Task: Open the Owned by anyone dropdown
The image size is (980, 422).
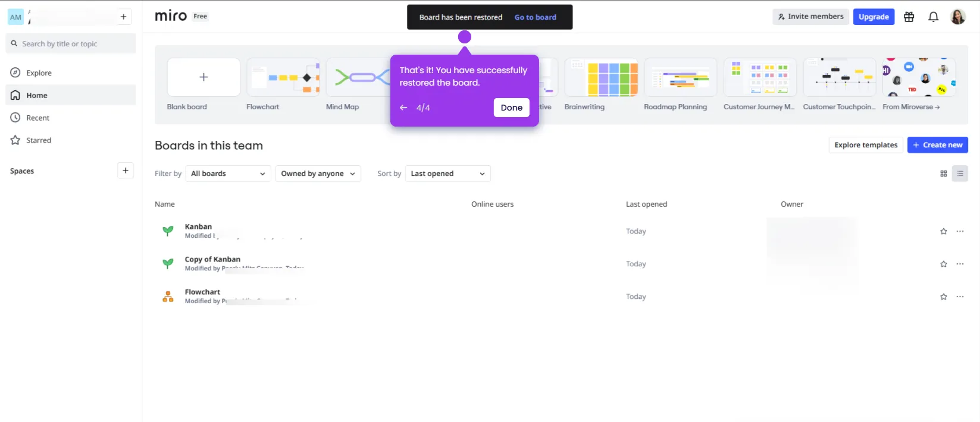Action: 318,174
